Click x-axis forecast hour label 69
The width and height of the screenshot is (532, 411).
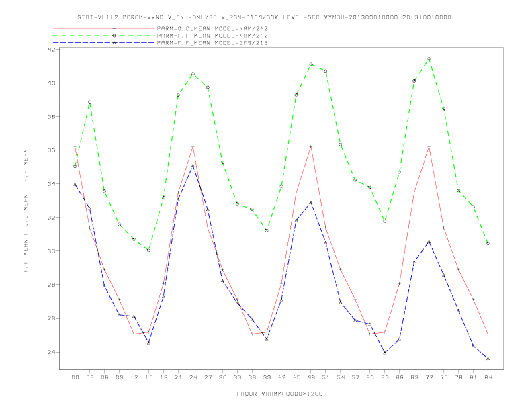(414, 377)
